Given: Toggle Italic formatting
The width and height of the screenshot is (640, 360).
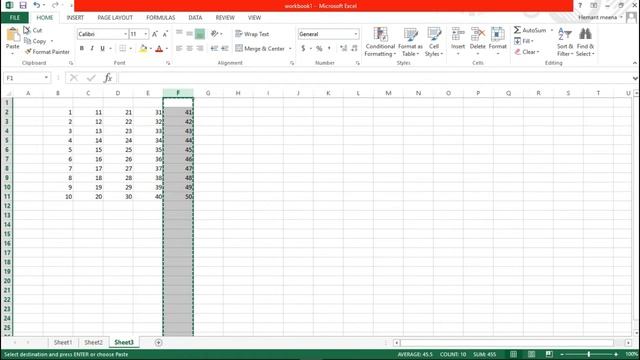Looking at the screenshot, I should 92,49.
